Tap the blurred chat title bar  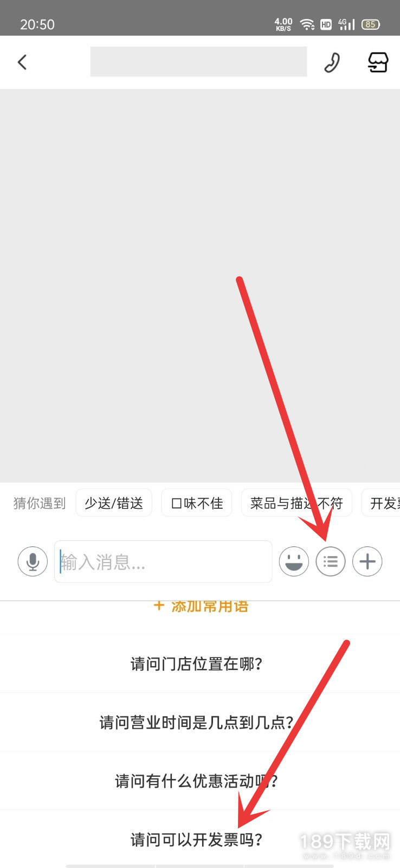coord(198,61)
